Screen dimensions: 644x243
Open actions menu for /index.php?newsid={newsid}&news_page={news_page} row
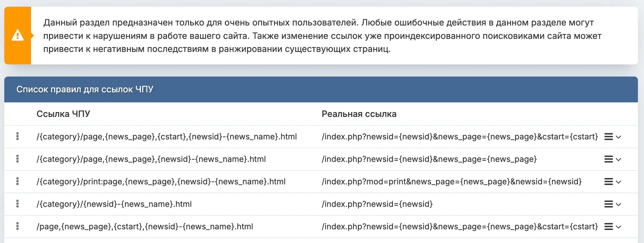pos(612,159)
